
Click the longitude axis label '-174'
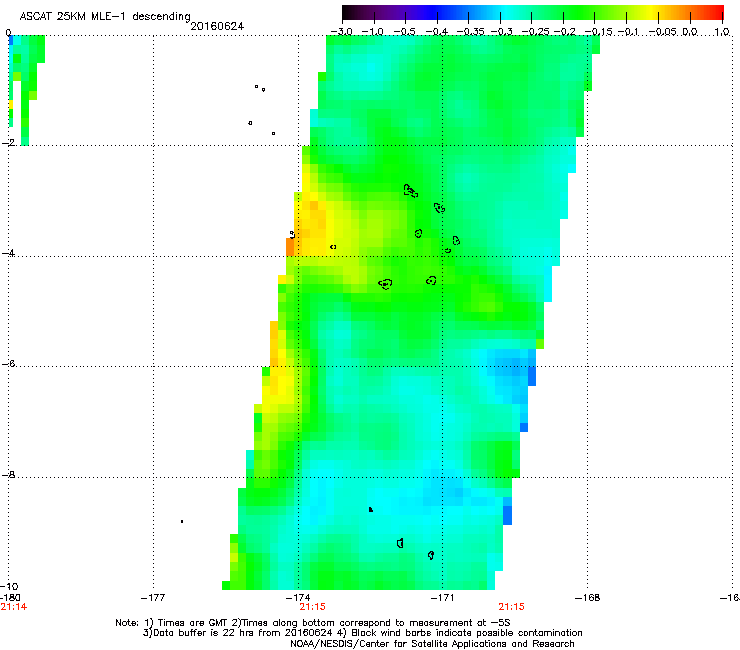point(298,598)
